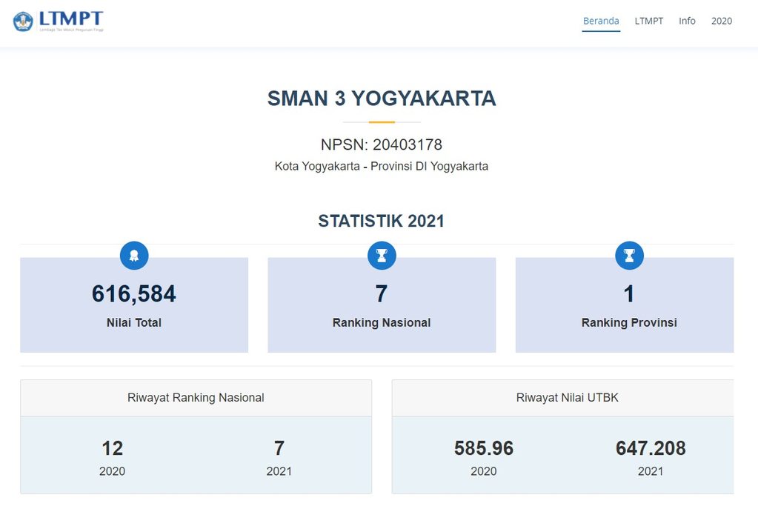Select the 2020 UTBK score 585.96

[x=483, y=448]
